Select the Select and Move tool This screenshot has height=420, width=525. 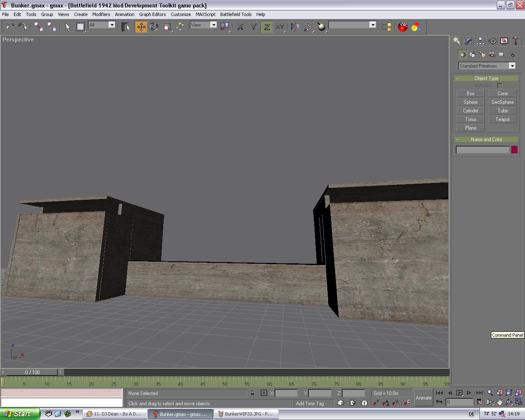pos(141,27)
